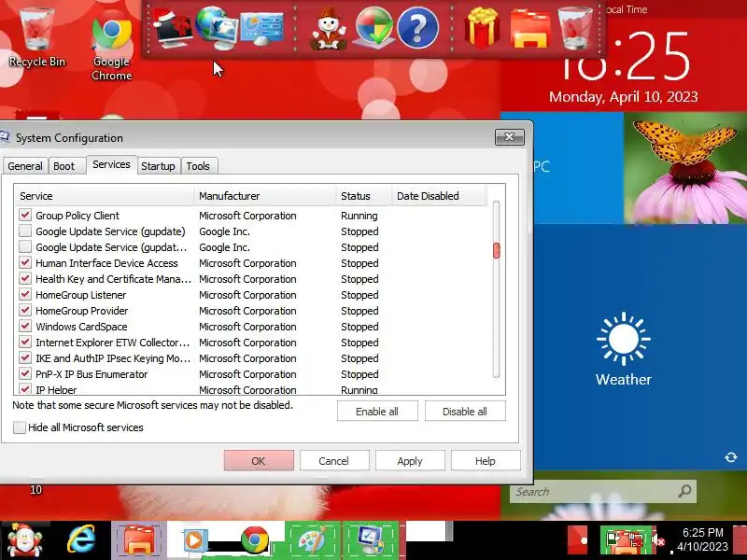Uncheck the HomeGroup Provider service

25,311
